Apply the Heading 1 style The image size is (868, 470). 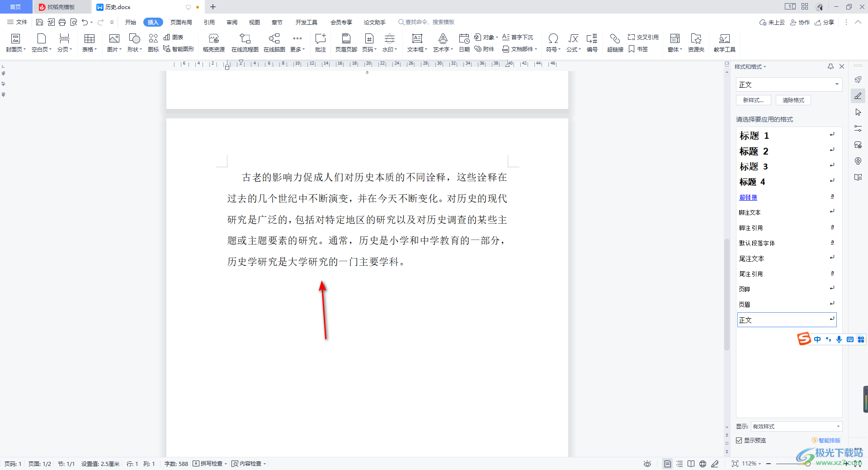point(787,136)
